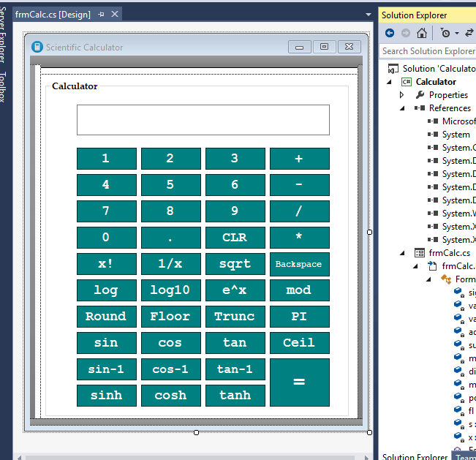The image size is (476, 460).
Task: Select the CLR button
Action: [235, 238]
